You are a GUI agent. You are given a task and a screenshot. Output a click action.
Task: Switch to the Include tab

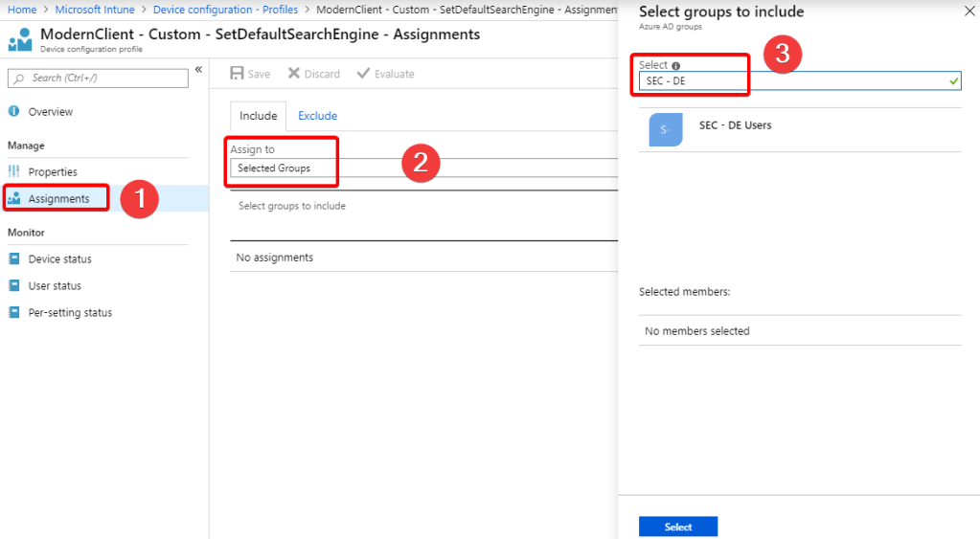point(258,116)
